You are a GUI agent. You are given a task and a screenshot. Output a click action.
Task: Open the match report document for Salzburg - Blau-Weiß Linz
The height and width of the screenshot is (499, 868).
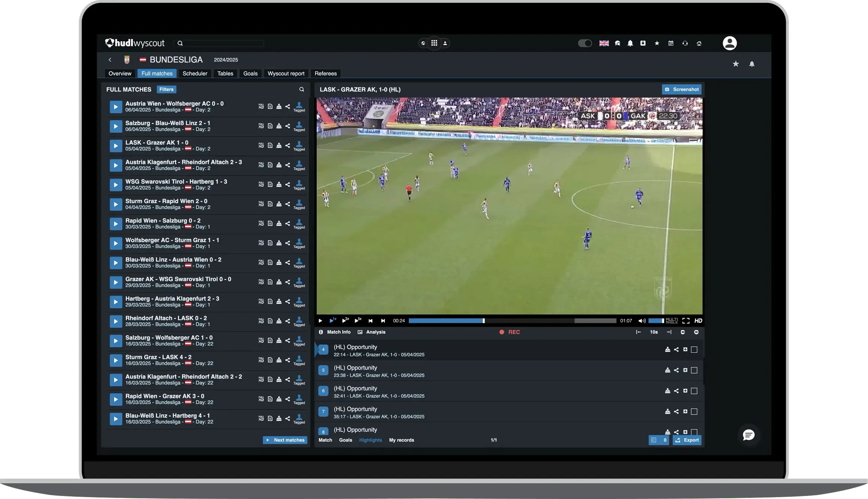[270, 126]
